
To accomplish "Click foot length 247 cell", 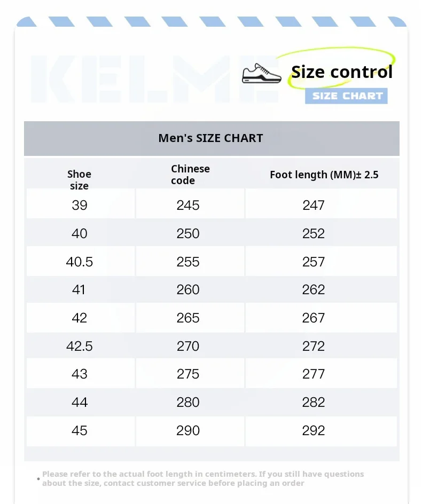I will [314, 205].
